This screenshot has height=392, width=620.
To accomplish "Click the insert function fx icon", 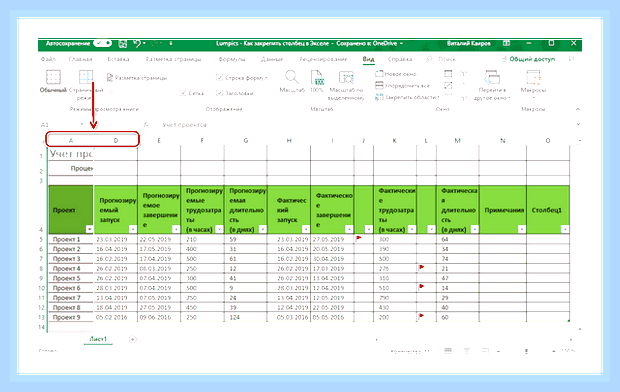I will 146,125.
